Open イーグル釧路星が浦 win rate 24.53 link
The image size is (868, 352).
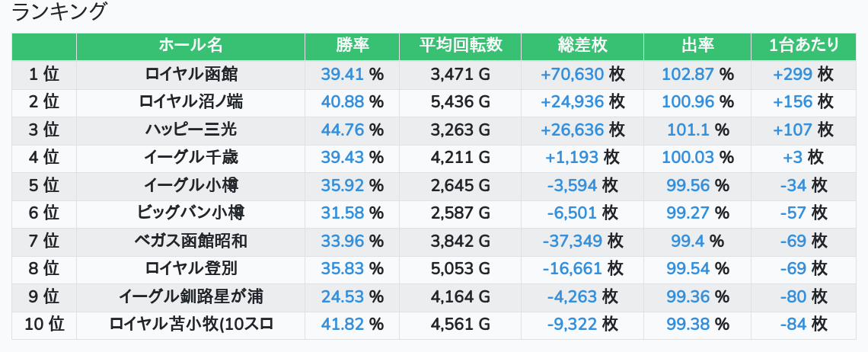click(x=343, y=297)
